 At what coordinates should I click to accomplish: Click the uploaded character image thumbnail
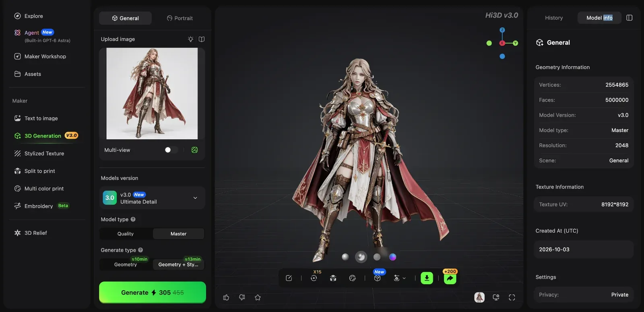(x=152, y=94)
